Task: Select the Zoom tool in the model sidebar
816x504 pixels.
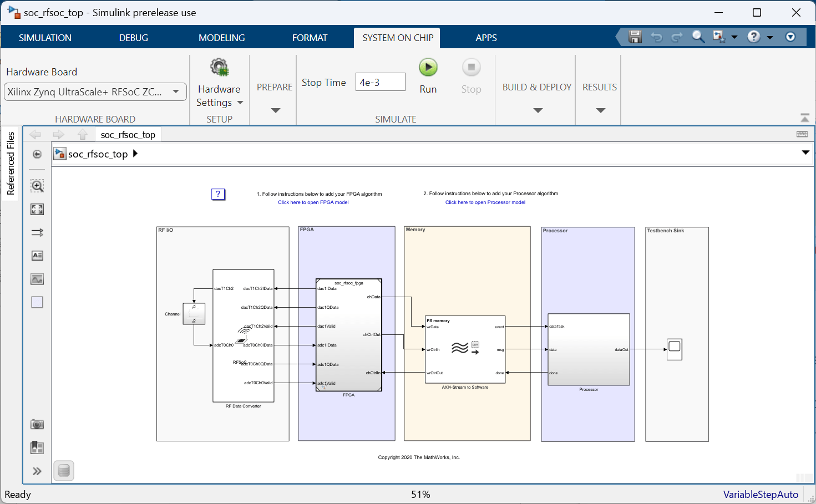Action: pos(37,186)
